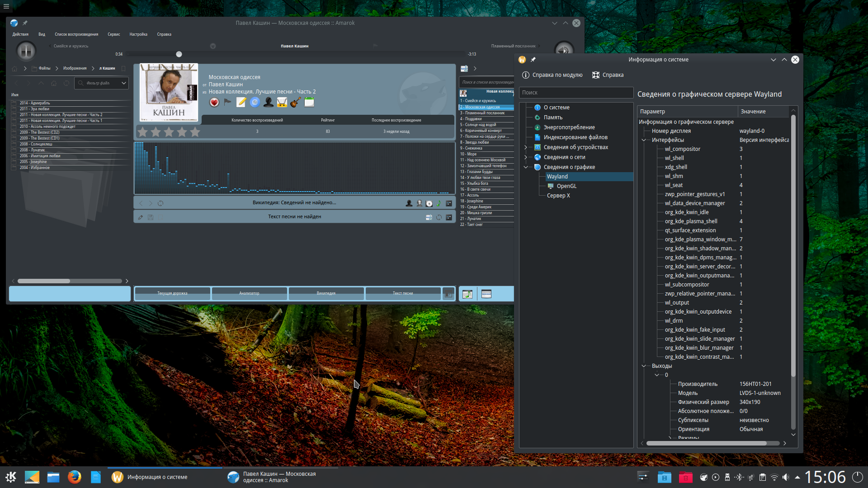Screen dimensions: 868x488
Task: Open Firefox from the taskbar
Action: click(75, 477)
